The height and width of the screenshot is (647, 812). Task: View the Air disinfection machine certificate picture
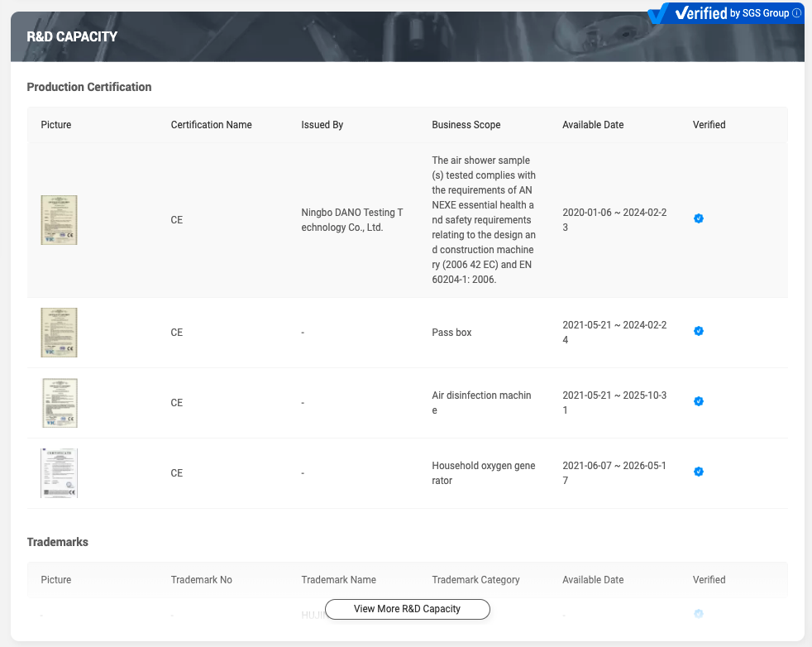pos(59,403)
